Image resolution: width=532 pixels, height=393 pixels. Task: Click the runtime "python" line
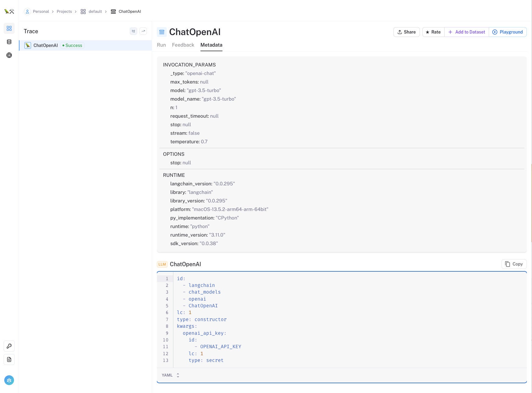(x=190, y=226)
